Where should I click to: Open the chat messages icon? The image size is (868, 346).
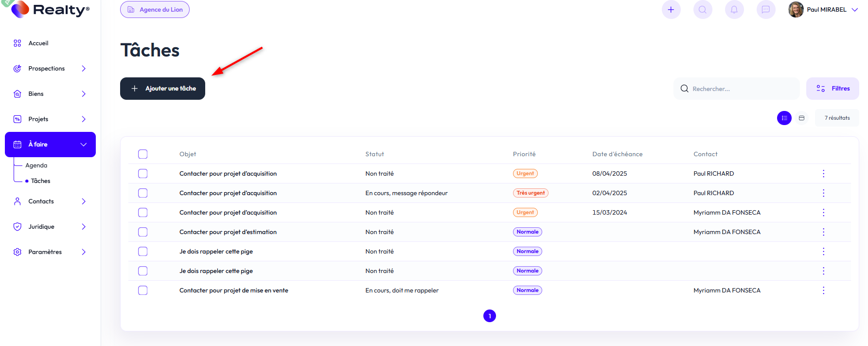766,10
